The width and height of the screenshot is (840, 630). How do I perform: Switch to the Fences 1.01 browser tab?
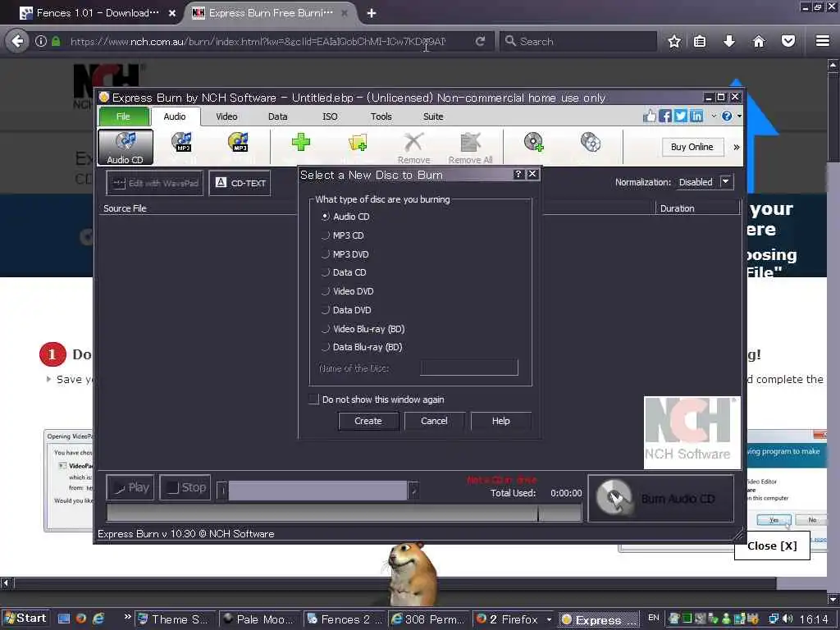[97, 13]
